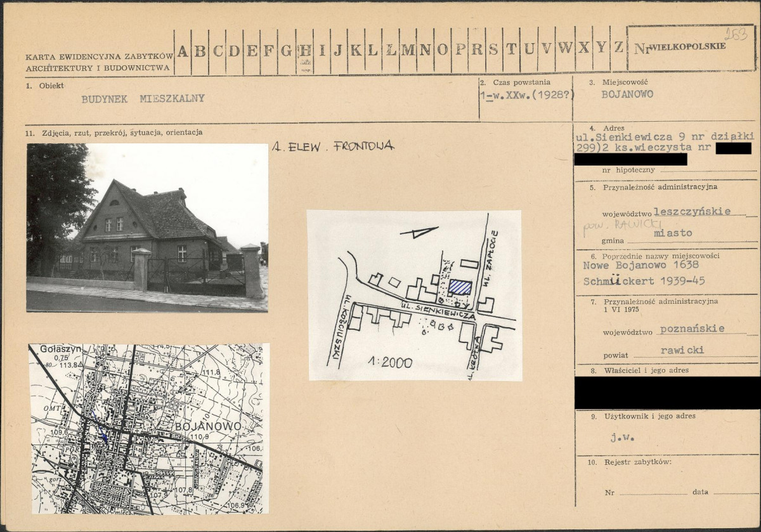Click the Rejestr zabytków heading
Image resolution: width=761 pixels, height=532 pixels.
[637, 462]
